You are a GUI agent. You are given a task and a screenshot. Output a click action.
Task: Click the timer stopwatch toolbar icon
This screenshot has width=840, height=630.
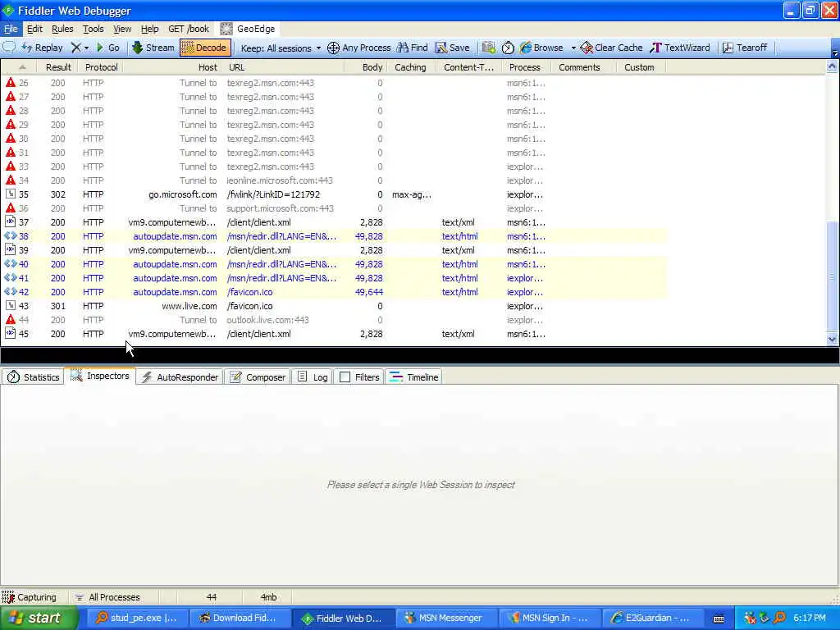click(508, 48)
